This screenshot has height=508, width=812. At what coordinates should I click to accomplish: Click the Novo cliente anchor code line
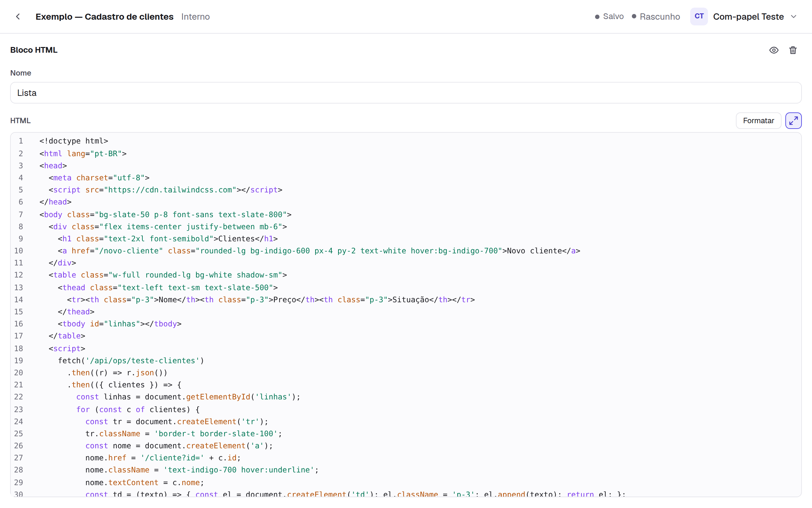point(319,251)
